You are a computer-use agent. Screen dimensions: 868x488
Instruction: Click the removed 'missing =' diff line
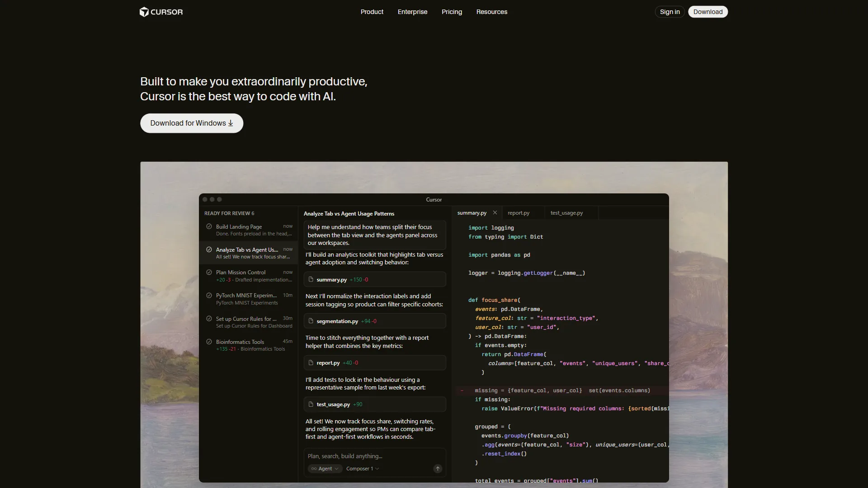pyautogui.click(x=562, y=390)
